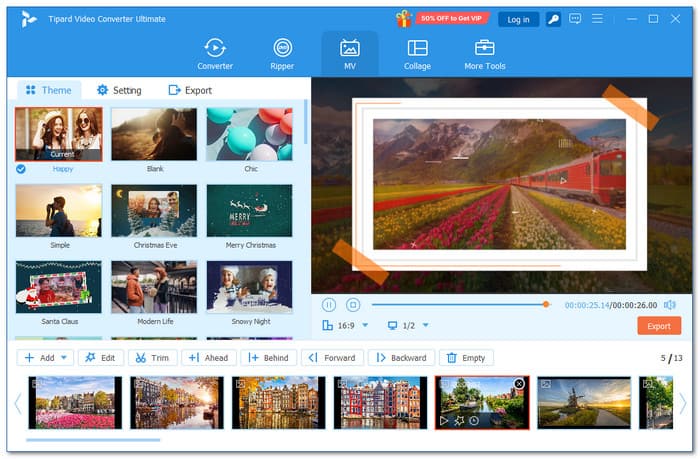
Task: Select the Snowy Night theme
Action: (250, 287)
